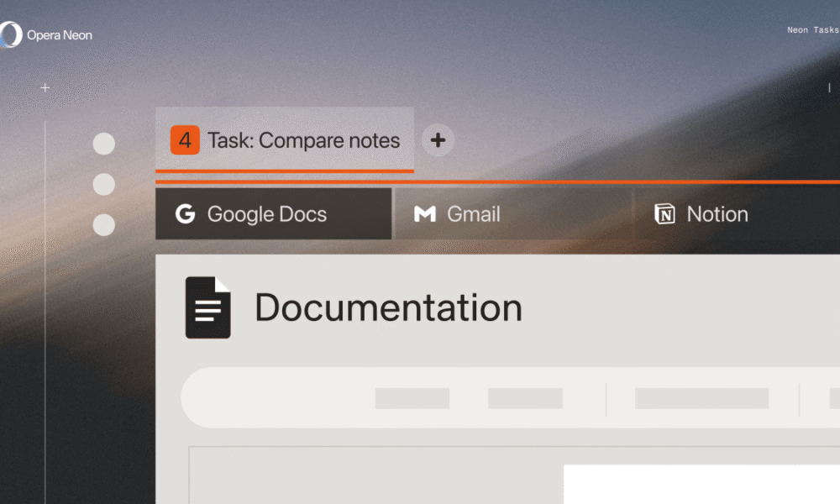Click the Notion cube icon
Viewport: 840px width, 504px height.
point(664,214)
